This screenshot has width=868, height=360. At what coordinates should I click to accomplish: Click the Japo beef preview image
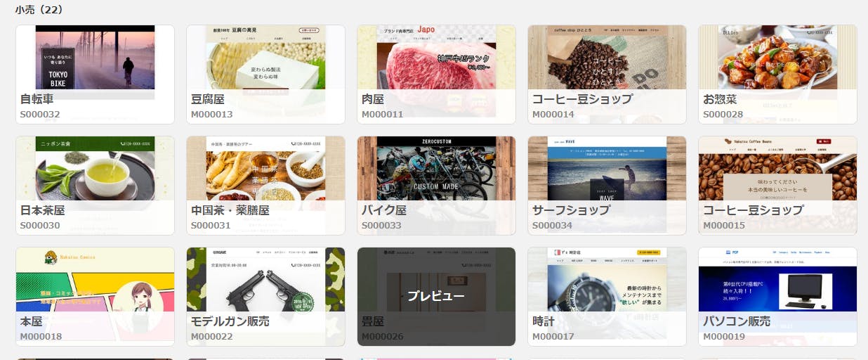436,58
